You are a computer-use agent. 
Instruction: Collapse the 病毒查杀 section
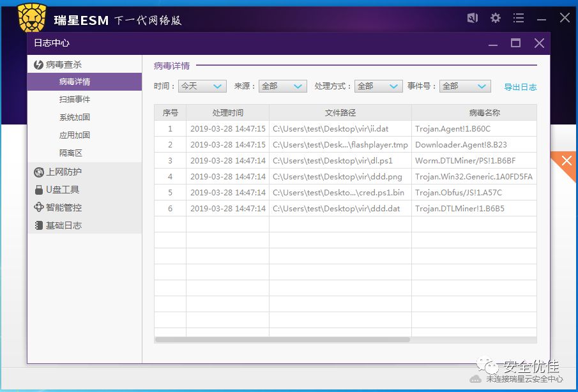[84, 64]
